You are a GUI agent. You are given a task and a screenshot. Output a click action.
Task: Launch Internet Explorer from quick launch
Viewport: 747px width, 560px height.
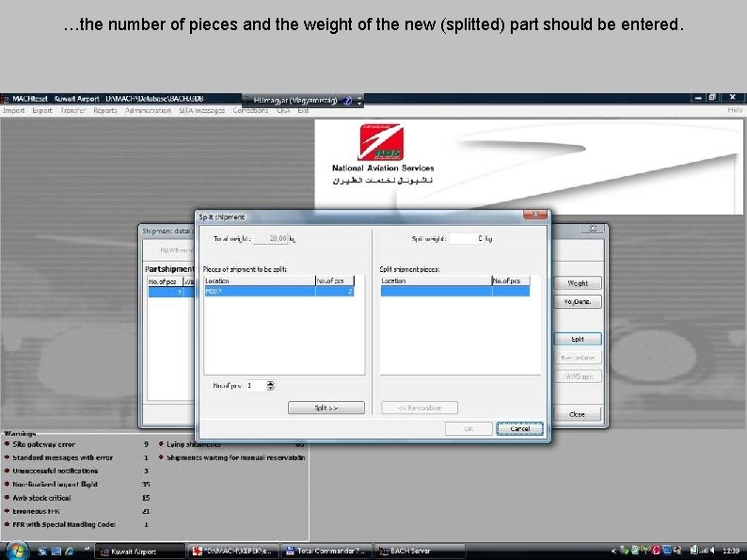[70, 551]
